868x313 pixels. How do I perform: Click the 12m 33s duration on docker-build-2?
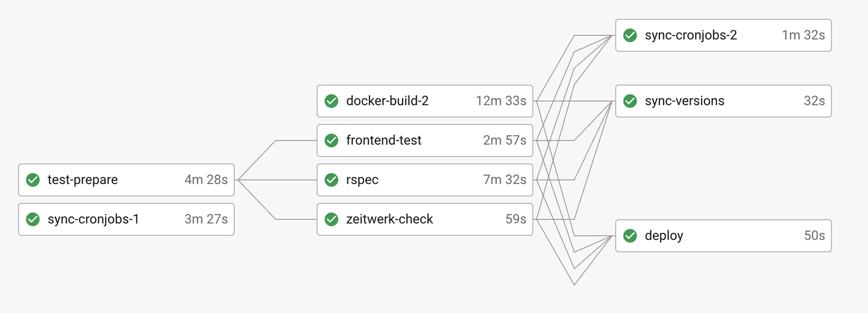501,101
